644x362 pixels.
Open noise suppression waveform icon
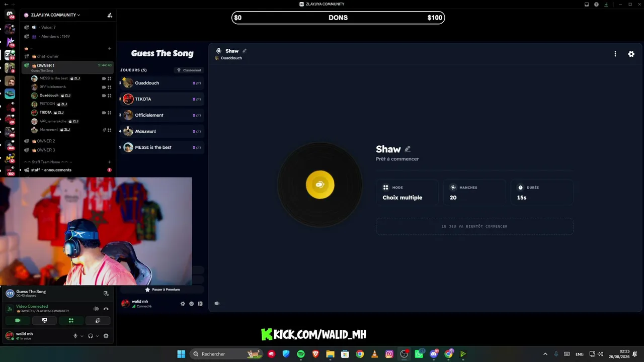click(x=96, y=309)
